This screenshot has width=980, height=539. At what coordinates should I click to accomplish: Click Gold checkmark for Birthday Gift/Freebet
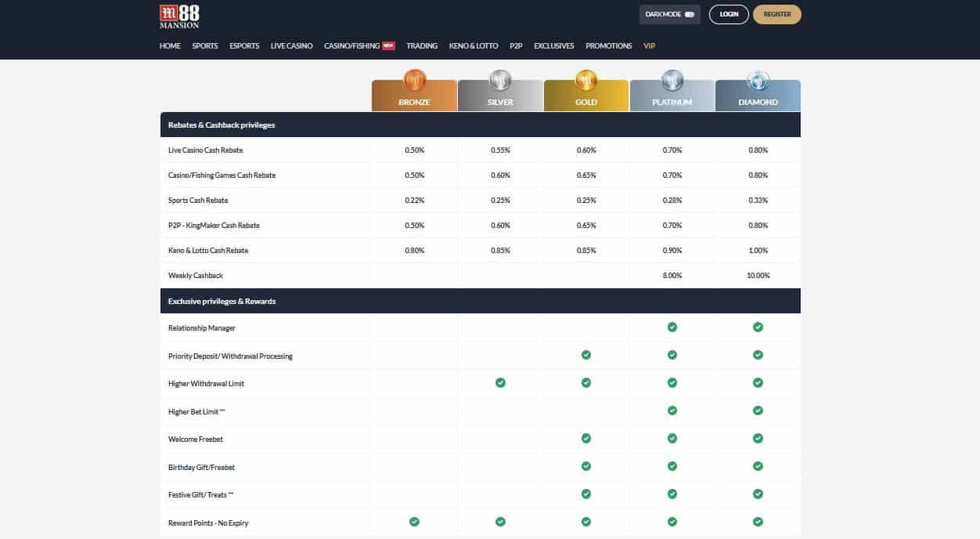(586, 466)
